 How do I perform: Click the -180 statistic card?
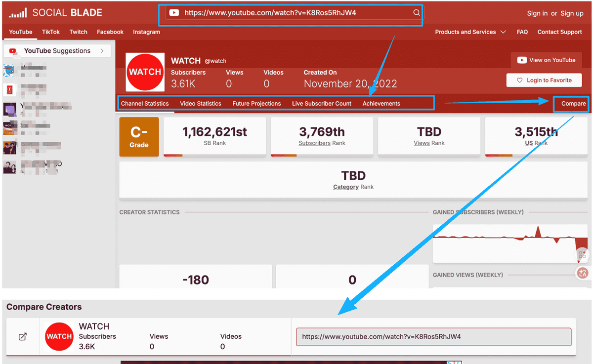pos(196,277)
